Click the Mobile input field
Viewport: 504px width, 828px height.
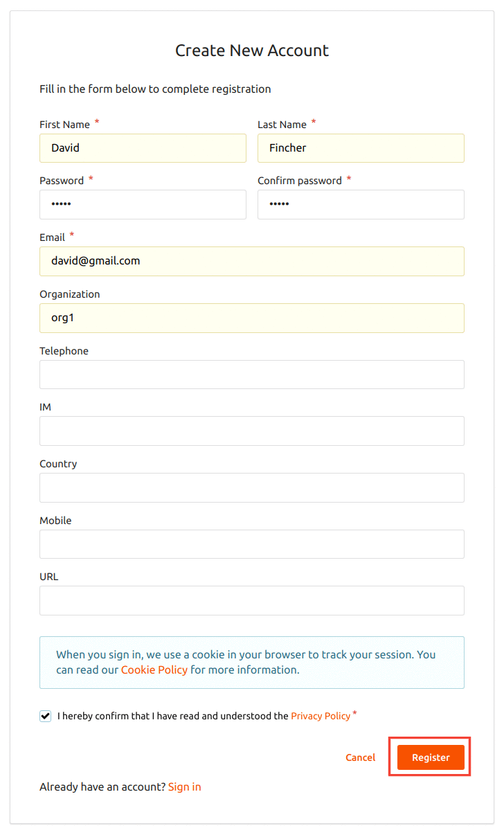[x=252, y=544]
